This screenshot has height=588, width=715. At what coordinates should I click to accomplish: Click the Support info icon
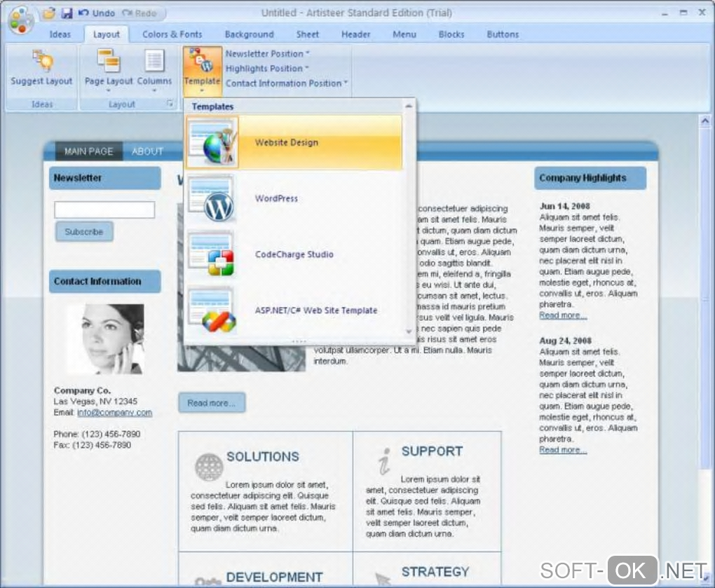[x=384, y=461]
